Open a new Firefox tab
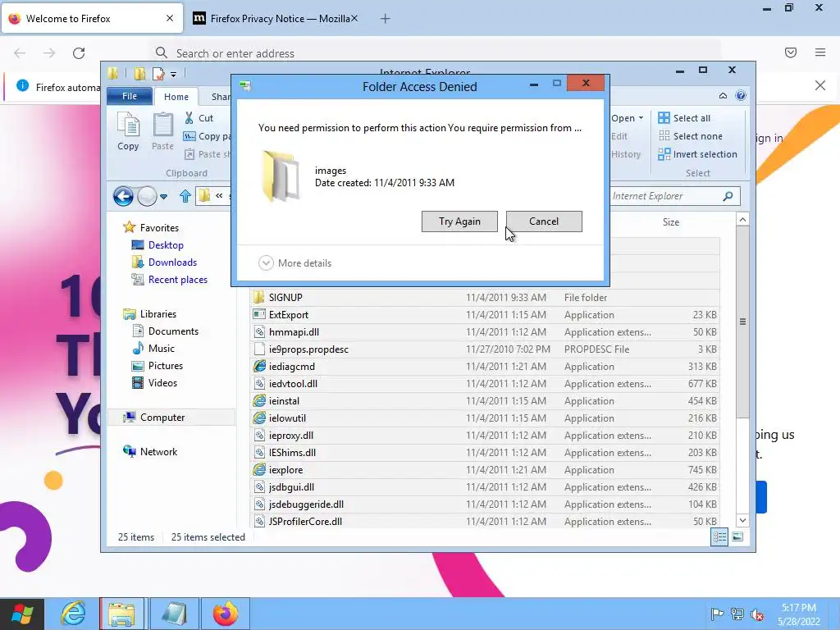Image resolution: width=840 pixels, height=630 pixels. coord(386,19)
